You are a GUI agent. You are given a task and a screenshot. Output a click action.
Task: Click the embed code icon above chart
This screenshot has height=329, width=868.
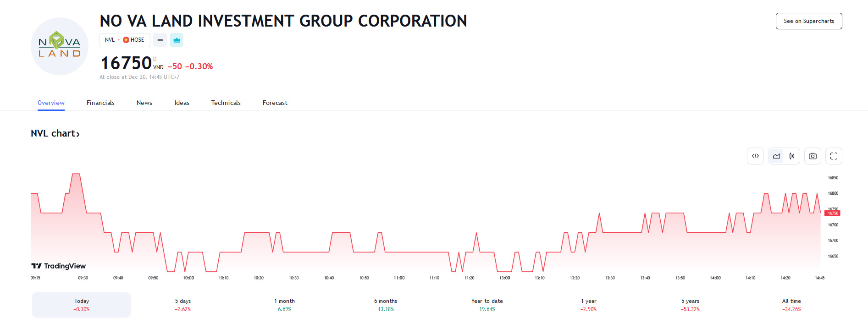coord(755,156)
